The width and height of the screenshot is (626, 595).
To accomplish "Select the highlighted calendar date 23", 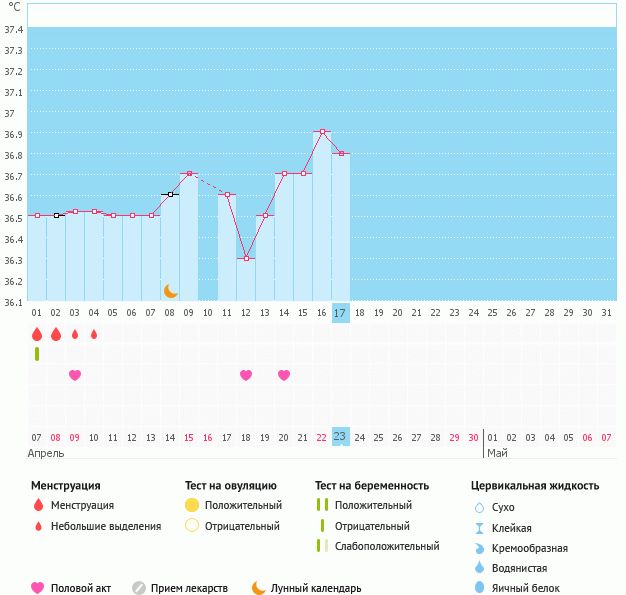I will [340, 437].
